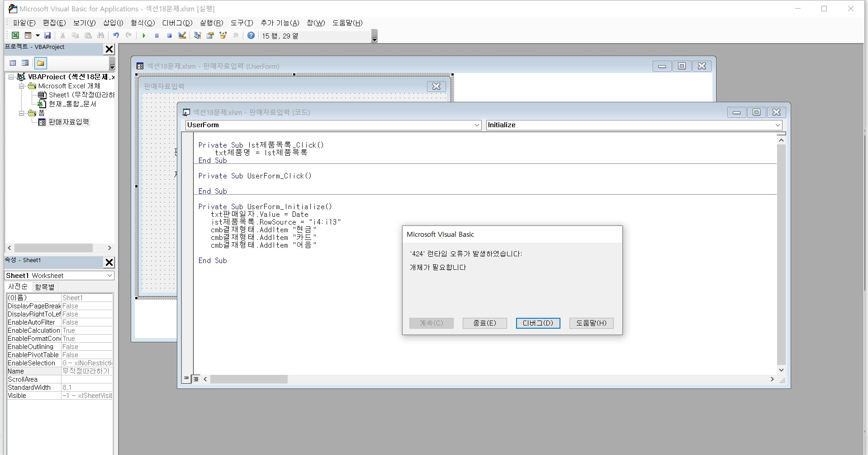
Task: Save the project with the floppy disk icon
Action: coord(47,35)
